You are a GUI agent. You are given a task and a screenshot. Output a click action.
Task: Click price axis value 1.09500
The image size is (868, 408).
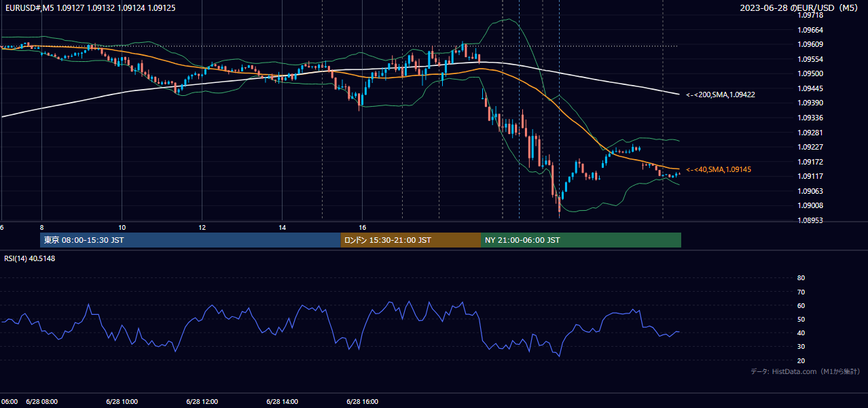[x=810, y=73]
